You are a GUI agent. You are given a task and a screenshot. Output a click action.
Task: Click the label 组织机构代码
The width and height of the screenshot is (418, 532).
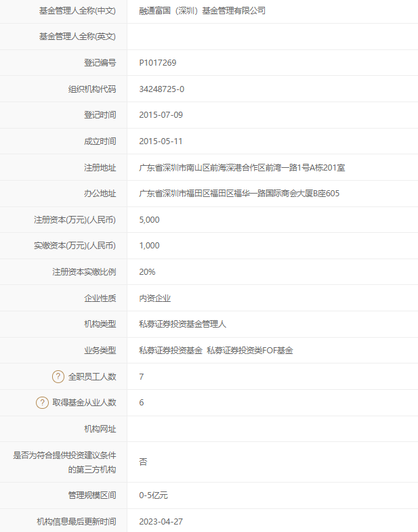pos(92,89)
